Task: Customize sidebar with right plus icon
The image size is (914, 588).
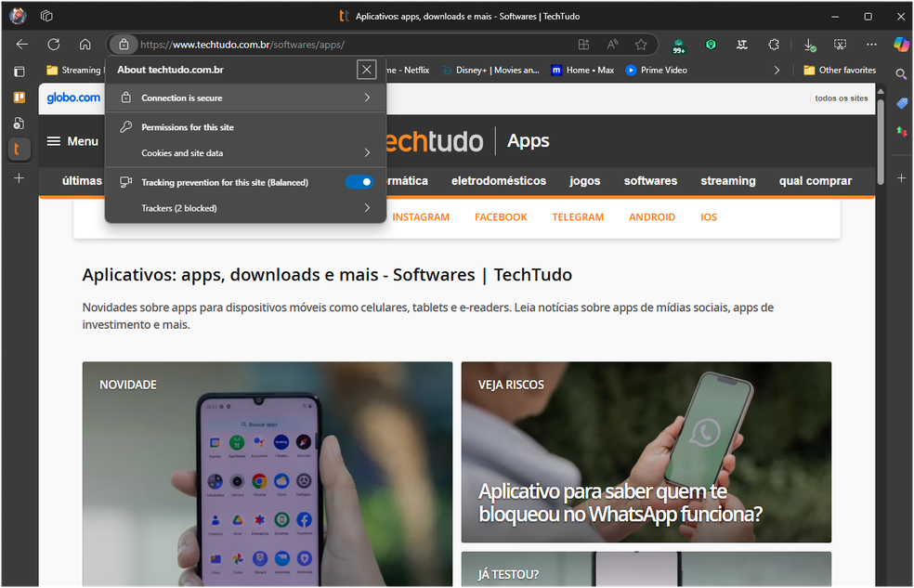Action: coord(901,177)
